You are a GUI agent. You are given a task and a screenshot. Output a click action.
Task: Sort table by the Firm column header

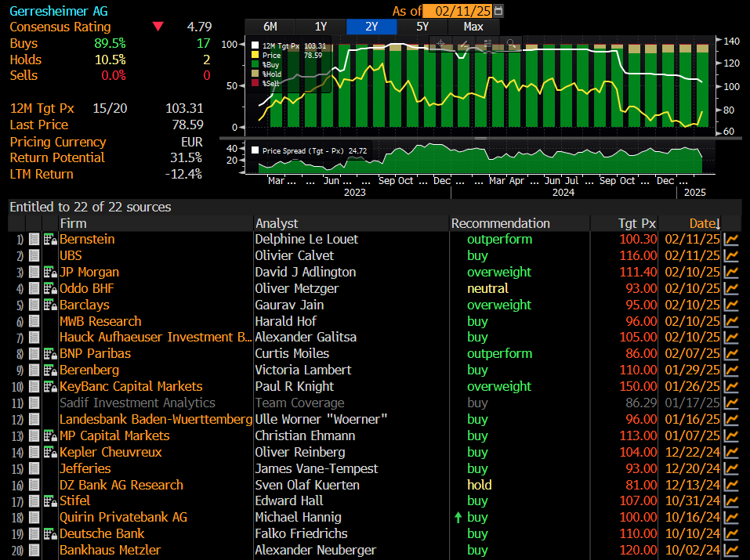pos(73,223)
